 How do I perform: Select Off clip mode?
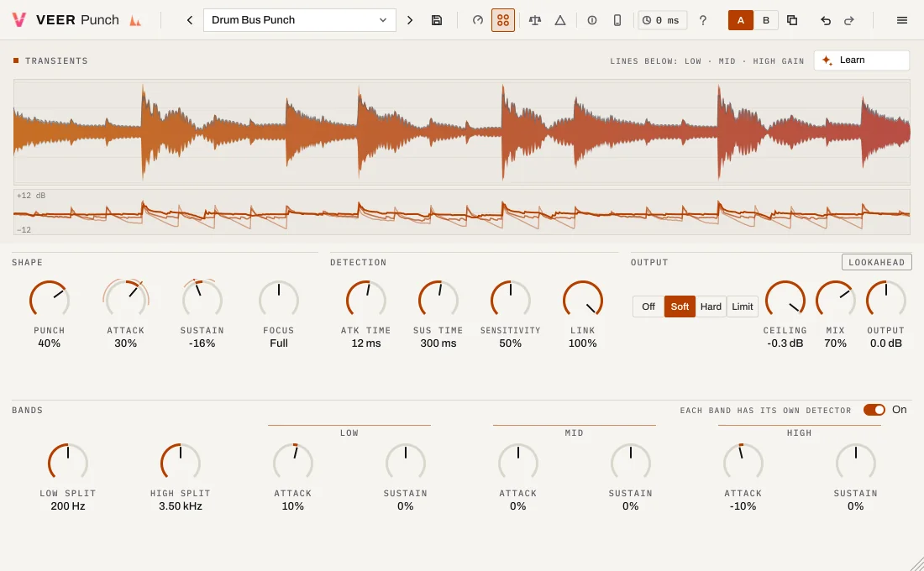pos(648,306)
